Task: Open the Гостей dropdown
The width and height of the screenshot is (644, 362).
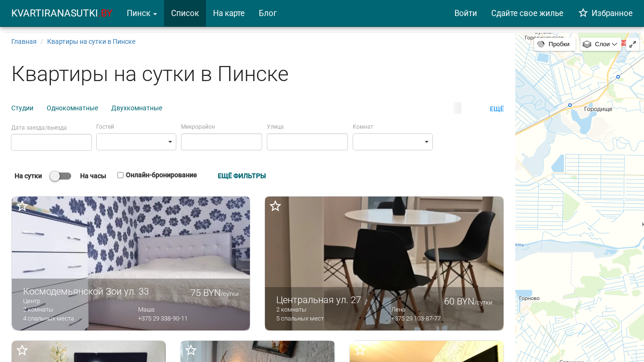Action: pyautogui.click(x=136, y=142)
